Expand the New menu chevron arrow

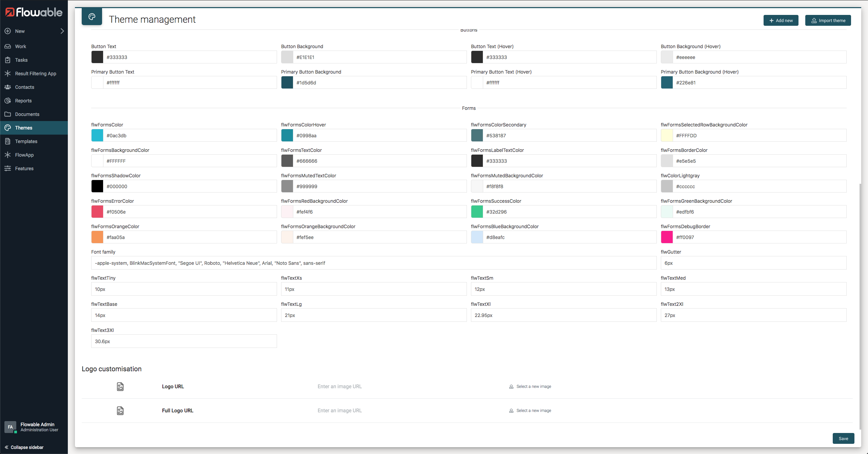[62, 31]
